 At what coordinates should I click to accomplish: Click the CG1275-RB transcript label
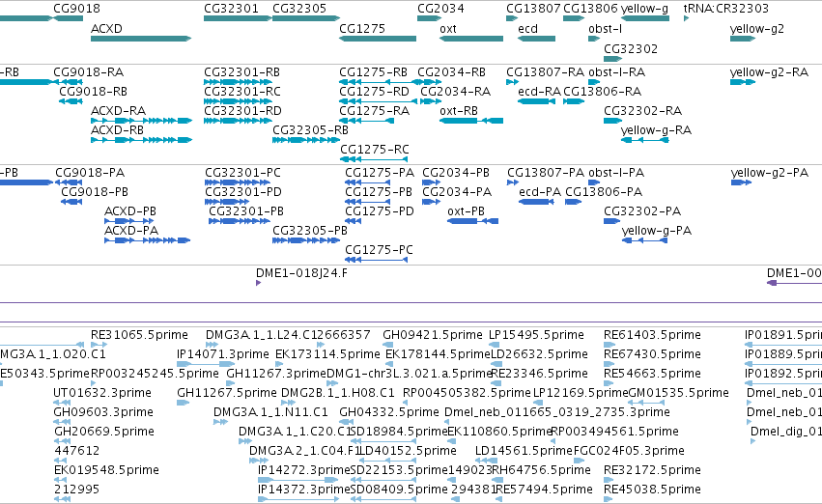[373, 72]
